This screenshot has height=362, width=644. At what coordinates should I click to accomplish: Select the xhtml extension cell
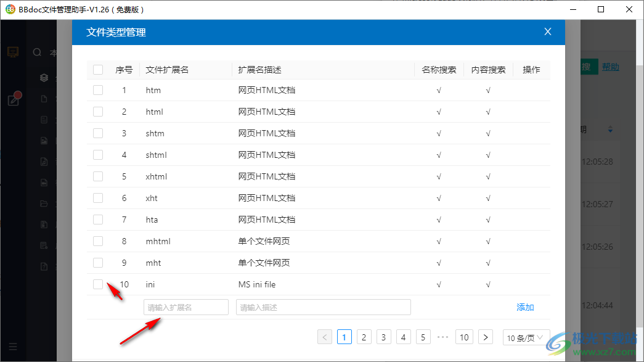[157, 176]
